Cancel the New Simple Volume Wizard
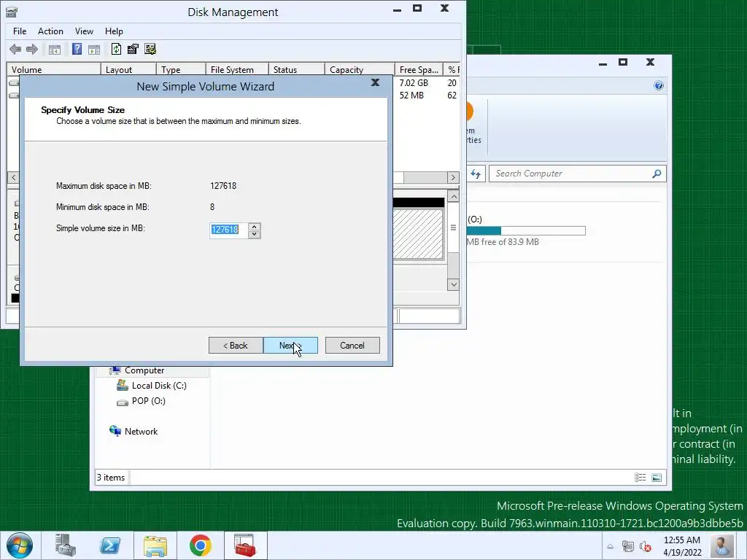Screen dimensions: 747x560 point(352,345)
